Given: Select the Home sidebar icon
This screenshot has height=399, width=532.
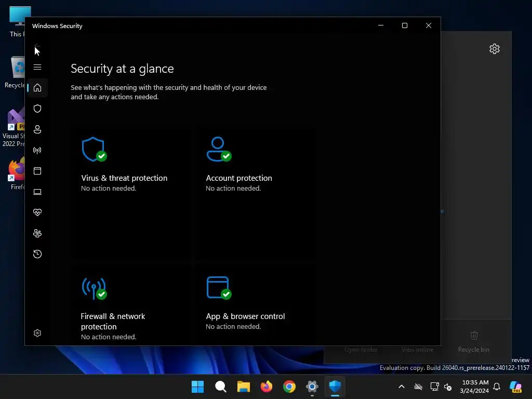Looking at the screenshot, I should 37,88.
